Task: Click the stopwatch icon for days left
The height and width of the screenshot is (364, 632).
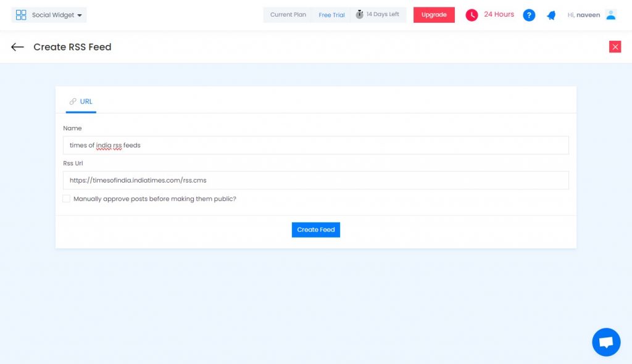Action: coord(360,15)
